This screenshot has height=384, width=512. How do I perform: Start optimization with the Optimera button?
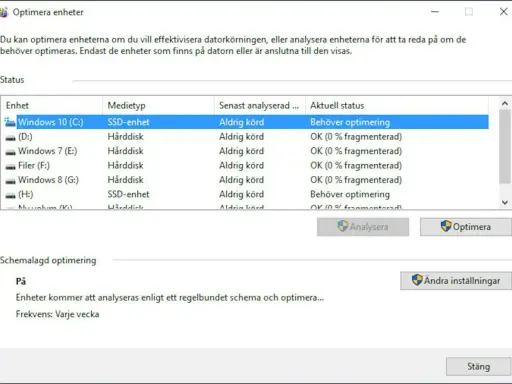[x=466, y=227]
